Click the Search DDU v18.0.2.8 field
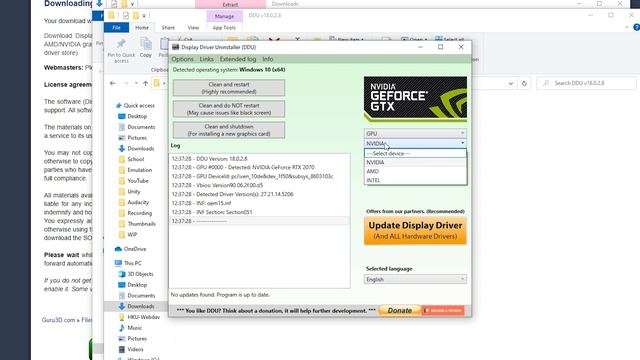The width and height of the screenshot is (640, 360). click(x=587, y=83)
